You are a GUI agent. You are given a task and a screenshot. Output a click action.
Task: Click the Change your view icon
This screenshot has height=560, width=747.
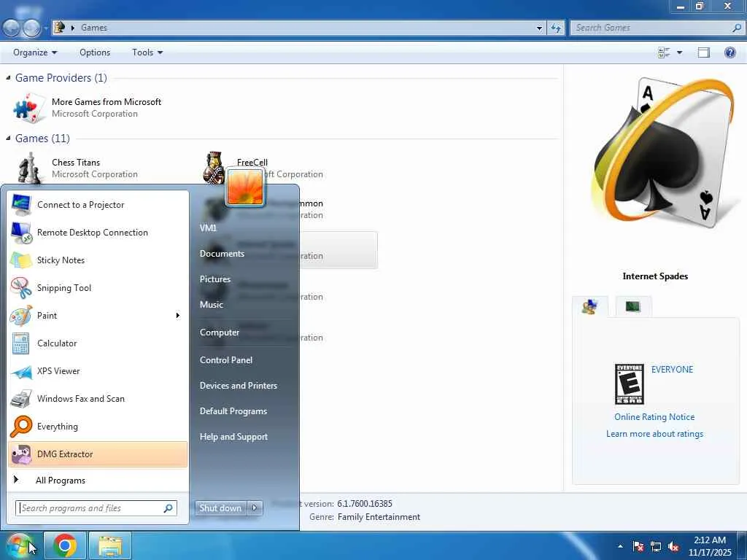[664, 52]
